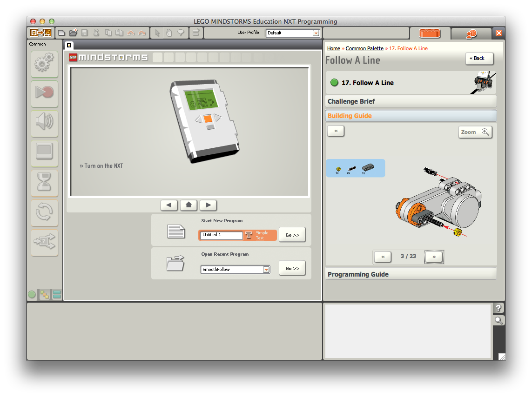The width and height of the screenshot is (532, 397).
Task: Return to home getting-started slide
Action: 189,205
